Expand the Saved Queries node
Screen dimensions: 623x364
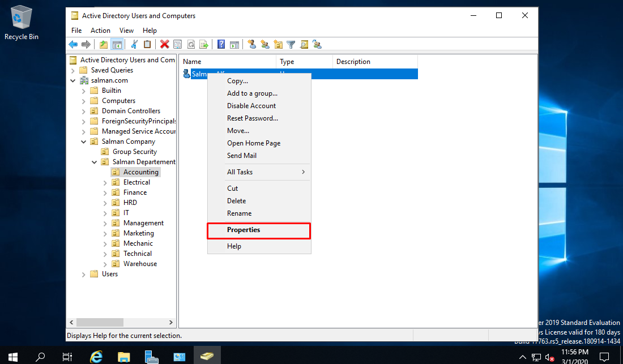pos(72,71)
